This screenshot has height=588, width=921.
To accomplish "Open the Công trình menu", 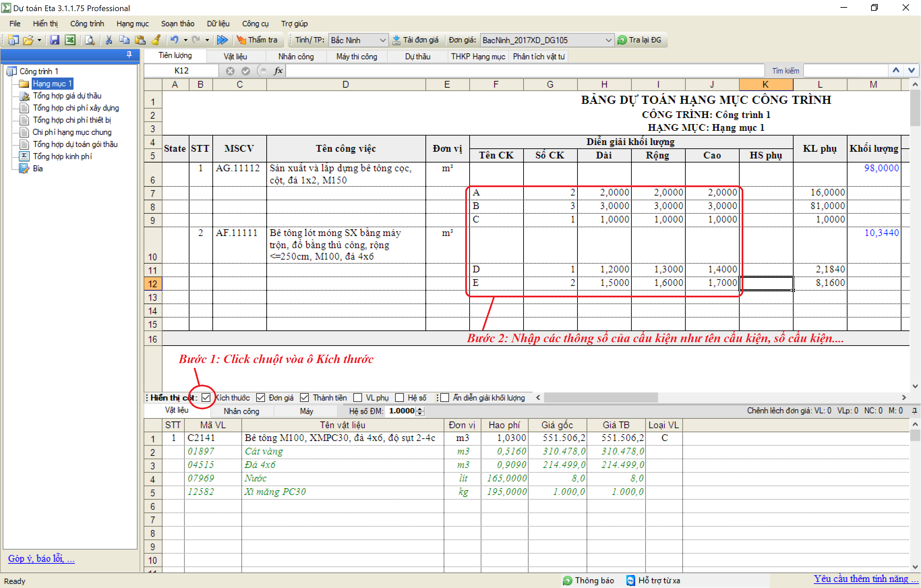I will click(x=87, y=24).
